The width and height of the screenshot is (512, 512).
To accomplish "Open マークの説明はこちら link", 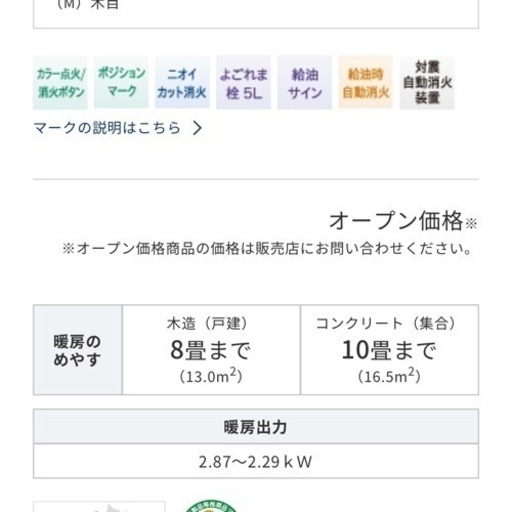I will pos(107,128).
